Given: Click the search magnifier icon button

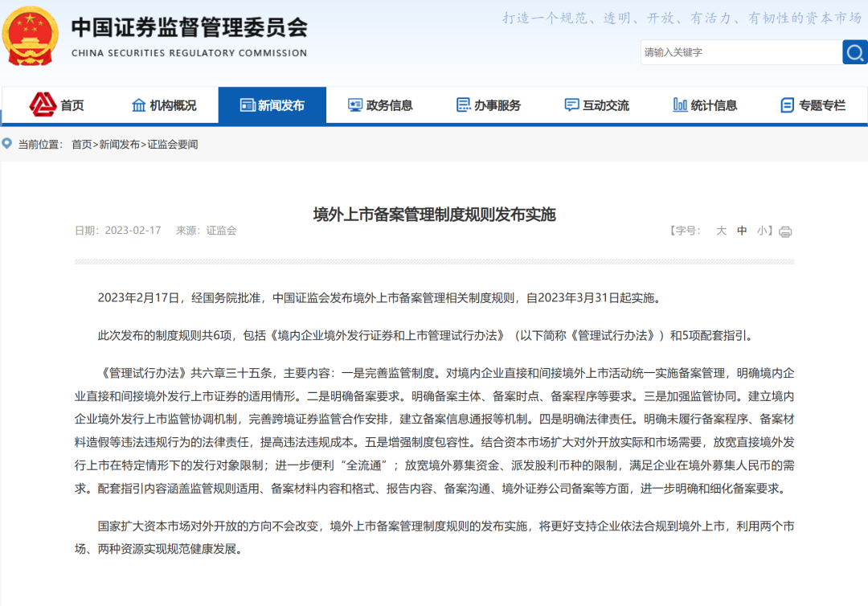Looking at the screenshot, I should pos(854,52).
